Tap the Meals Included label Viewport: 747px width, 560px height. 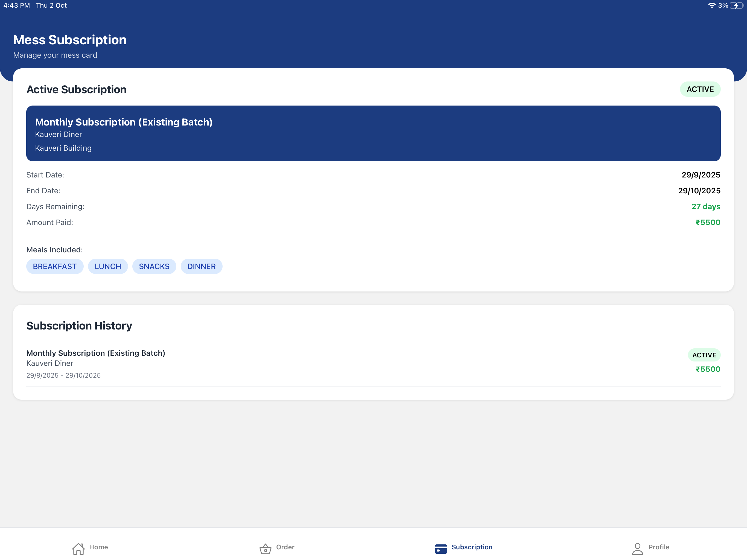(x=54, y=250)
